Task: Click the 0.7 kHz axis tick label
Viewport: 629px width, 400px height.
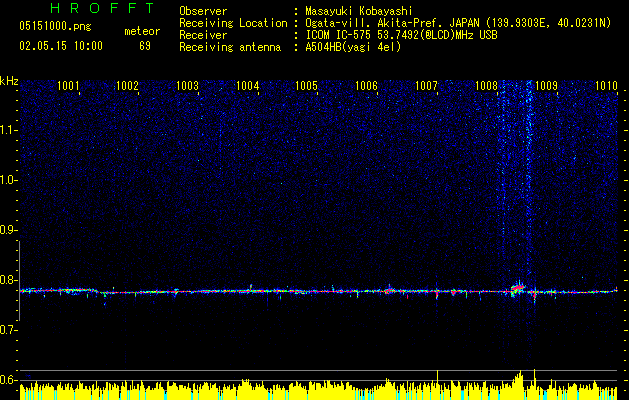Action: (8, 330)
